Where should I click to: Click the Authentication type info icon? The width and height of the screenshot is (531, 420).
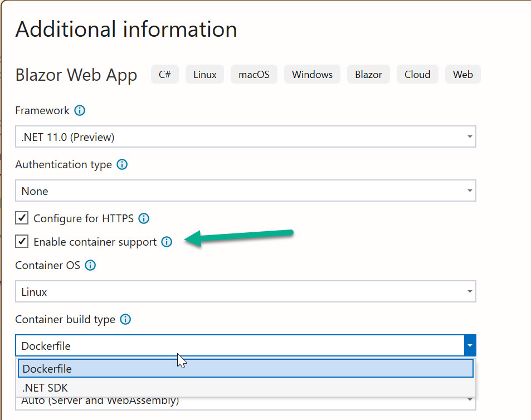pyautogui.click(x=121, y=164)
